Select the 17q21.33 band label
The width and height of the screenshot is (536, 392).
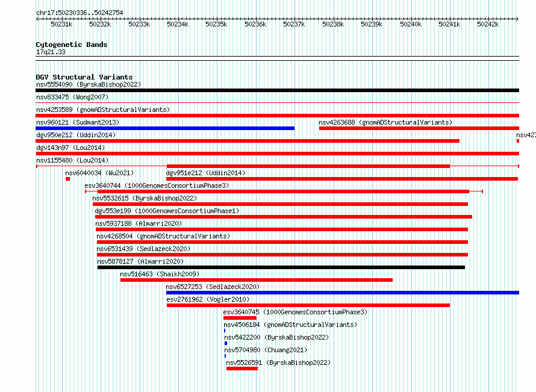51,52
